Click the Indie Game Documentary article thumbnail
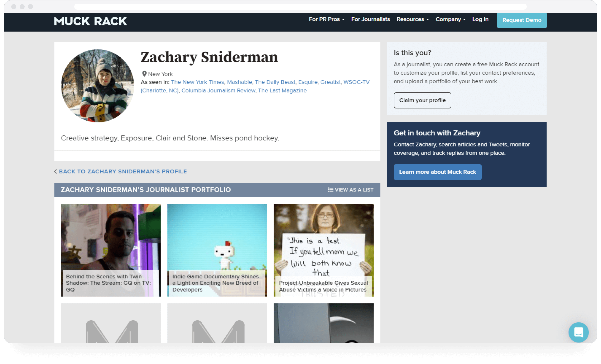This screenshot has width=601, height=364. (x=217, y=250)
